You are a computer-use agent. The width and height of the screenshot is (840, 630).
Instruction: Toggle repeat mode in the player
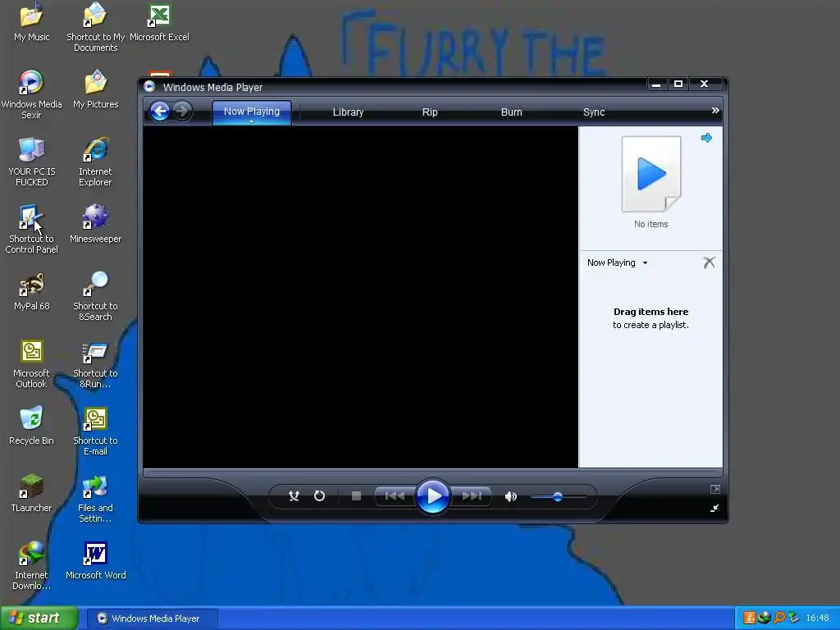click(x=319, y=496)
